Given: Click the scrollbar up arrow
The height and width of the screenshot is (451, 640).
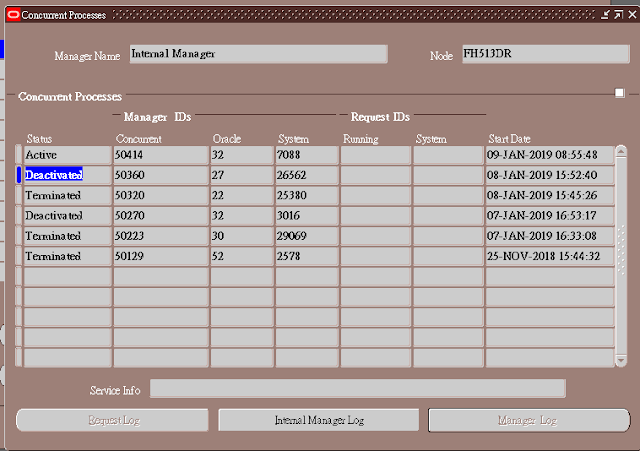Looking at the screenshot, I should (x=621, y=152).
